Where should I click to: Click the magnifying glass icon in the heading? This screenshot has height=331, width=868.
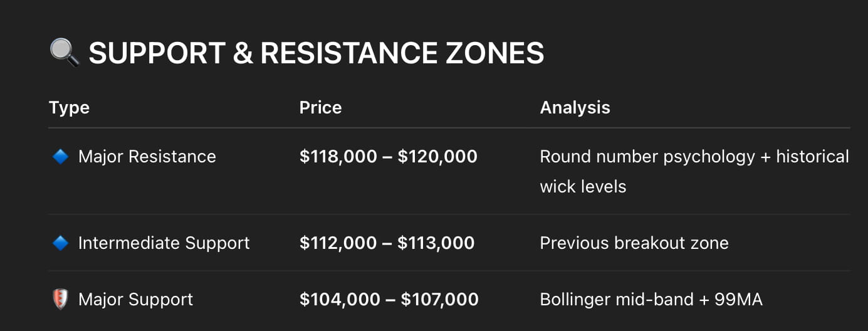point(65,53)
